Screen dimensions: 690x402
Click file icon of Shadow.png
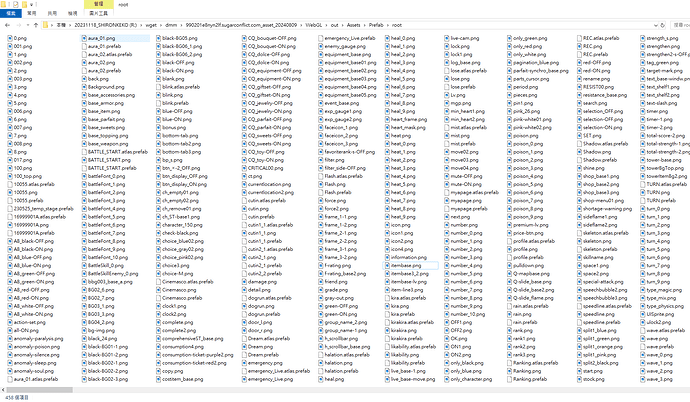580,152
